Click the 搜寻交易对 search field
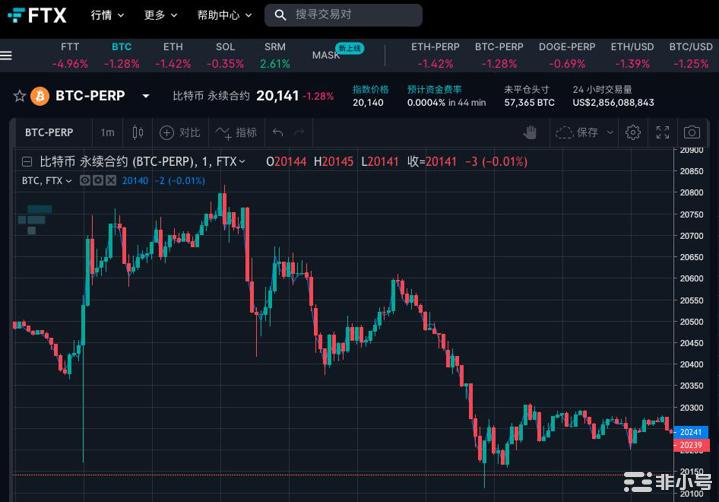This screenshot has height=502, width=719. click(x=343, y=15)
